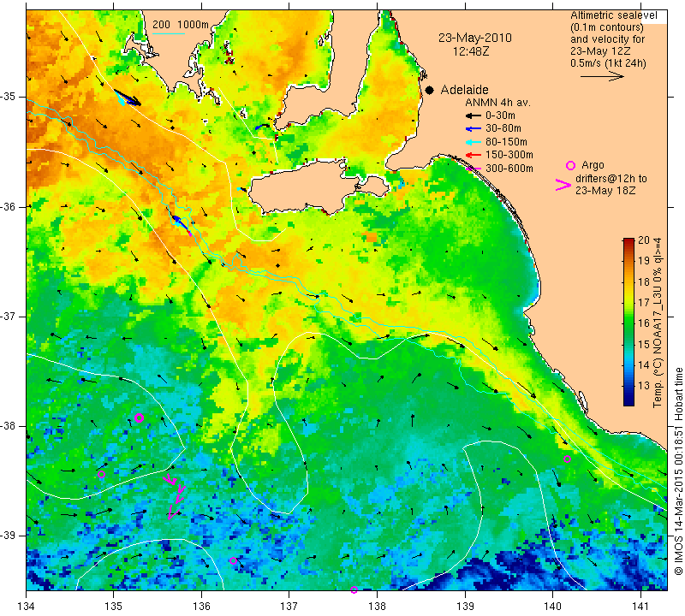Click the red 150-300m legend arrow
Screen dimensions: 685x616
click(473, 155)
